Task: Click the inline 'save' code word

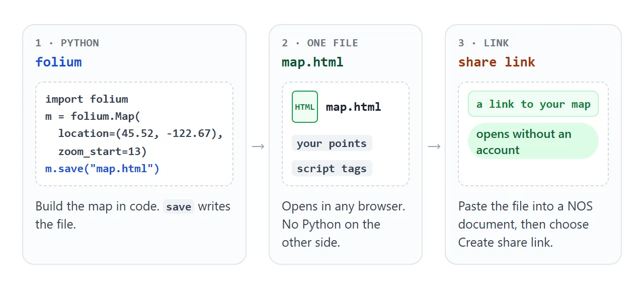Action: tap(179, 207)
